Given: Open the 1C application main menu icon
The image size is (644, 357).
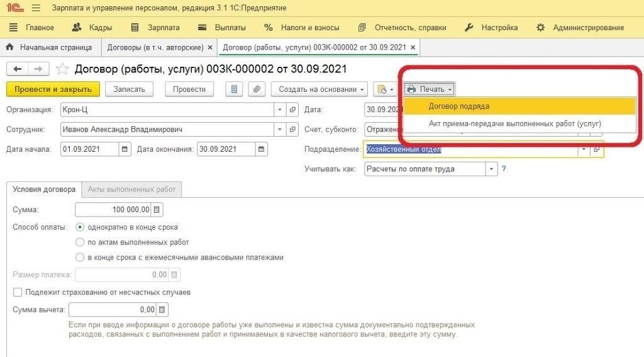Looking at the screenshot, I should 15,8.
